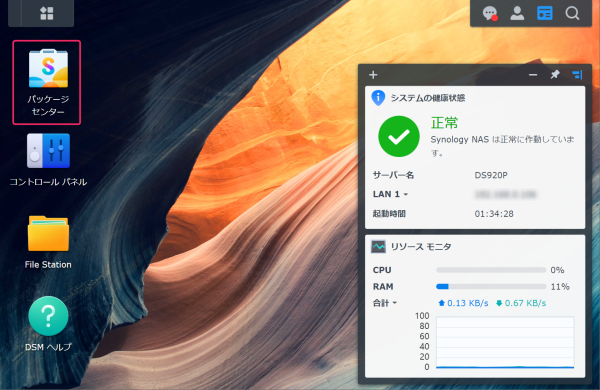The height and width of the screenshot is (390, 600).
Task: Open the Main Menu grid icon
Action: click(47, 13)
